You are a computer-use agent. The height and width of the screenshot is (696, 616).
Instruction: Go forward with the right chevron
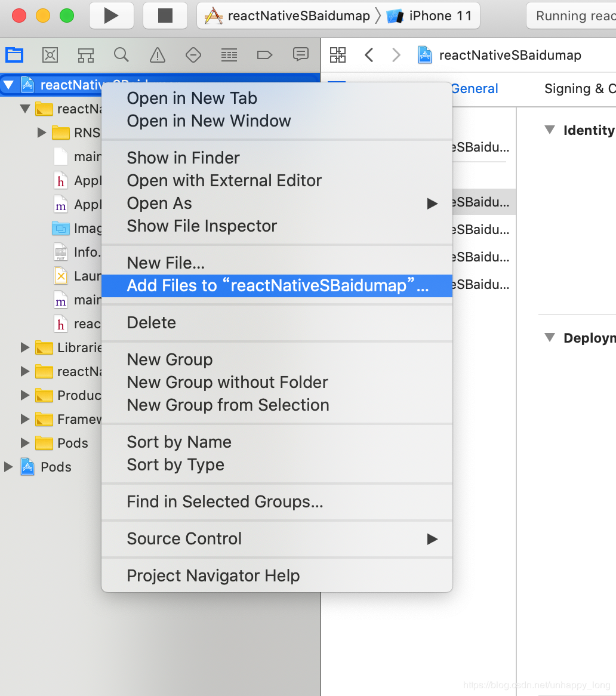(396, 55)
